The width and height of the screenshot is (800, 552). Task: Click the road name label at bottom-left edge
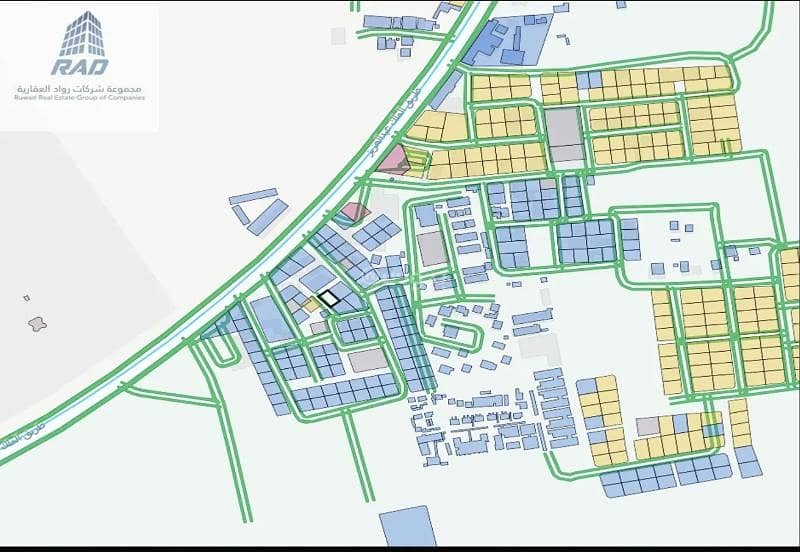coord(22,436)
